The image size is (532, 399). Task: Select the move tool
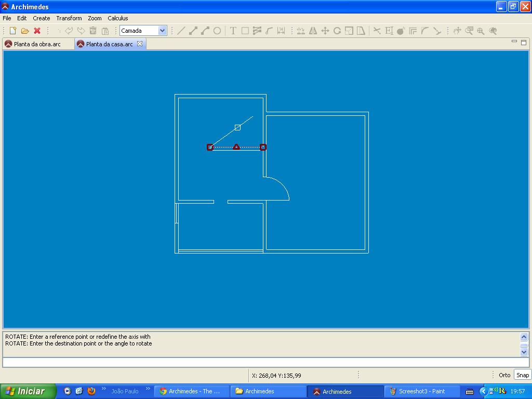(325, 31)
